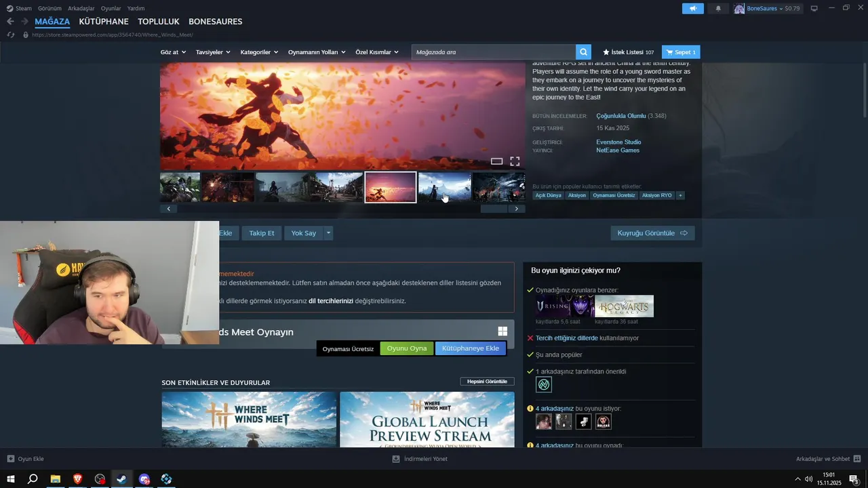Expand the Oynamanın Yolları dropdown

tap(317, 52)
